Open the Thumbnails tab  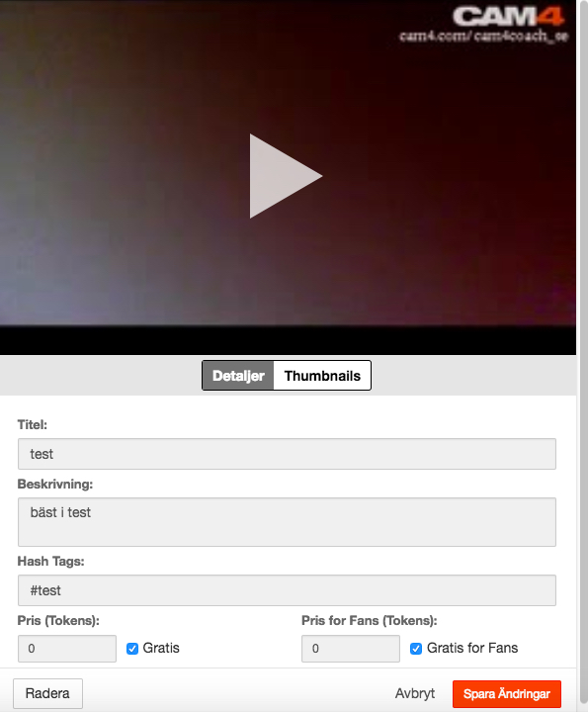pos(322,376)
